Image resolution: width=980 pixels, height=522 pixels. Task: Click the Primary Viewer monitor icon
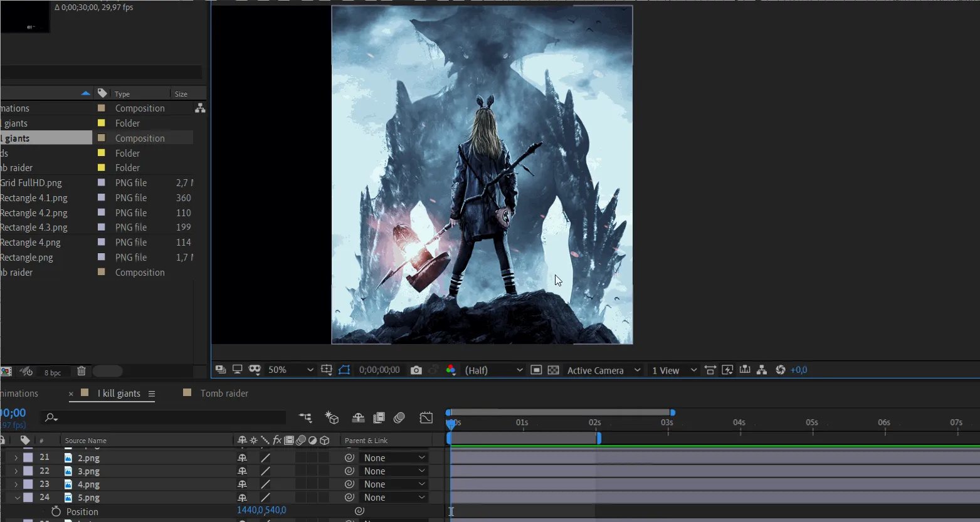[237, 370]
